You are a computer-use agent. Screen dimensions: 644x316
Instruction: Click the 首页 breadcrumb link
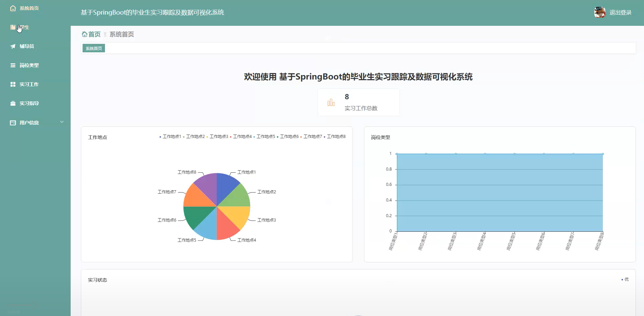point(94,34)
